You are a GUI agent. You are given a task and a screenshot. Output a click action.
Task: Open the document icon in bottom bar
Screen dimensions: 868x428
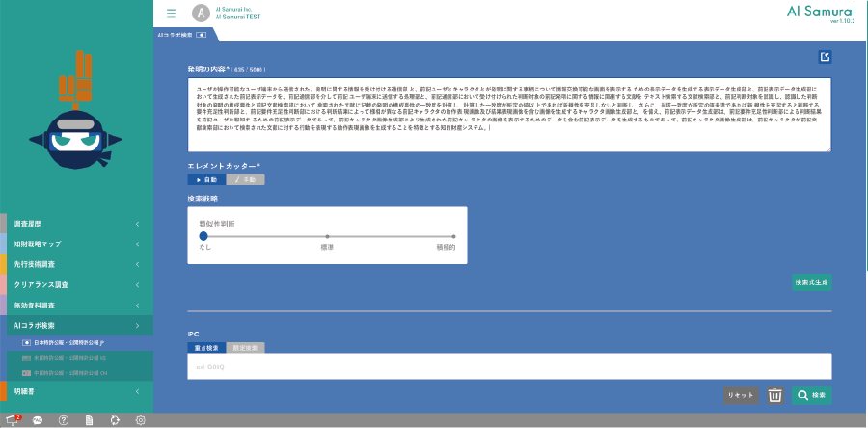coord(89,420)
